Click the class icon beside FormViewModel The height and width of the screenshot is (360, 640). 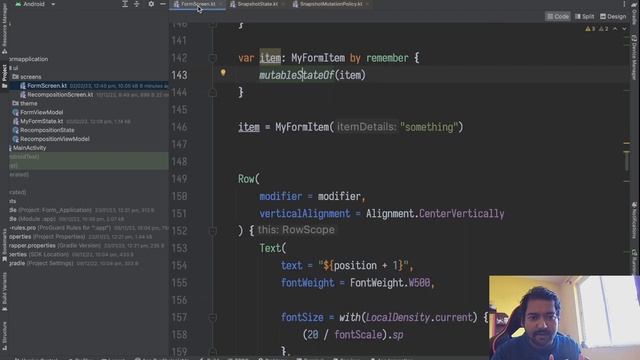click(x=16, y=112)
